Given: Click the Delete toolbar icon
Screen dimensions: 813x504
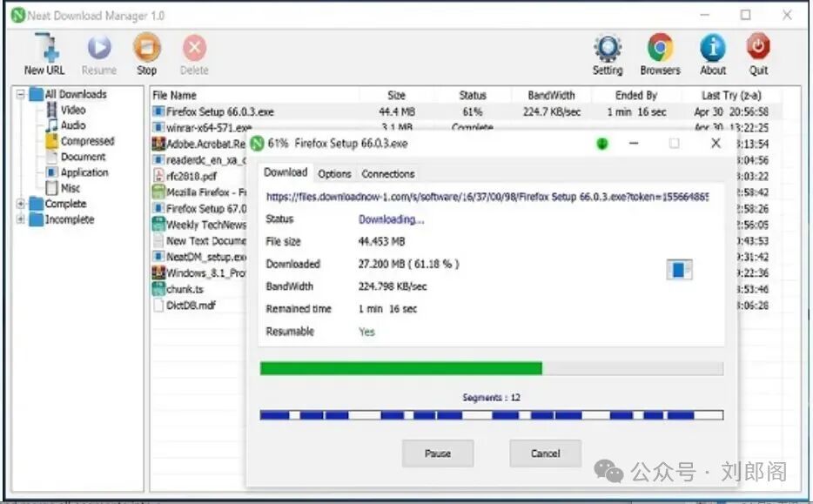Looking at the screenshot, I should 194,48.
